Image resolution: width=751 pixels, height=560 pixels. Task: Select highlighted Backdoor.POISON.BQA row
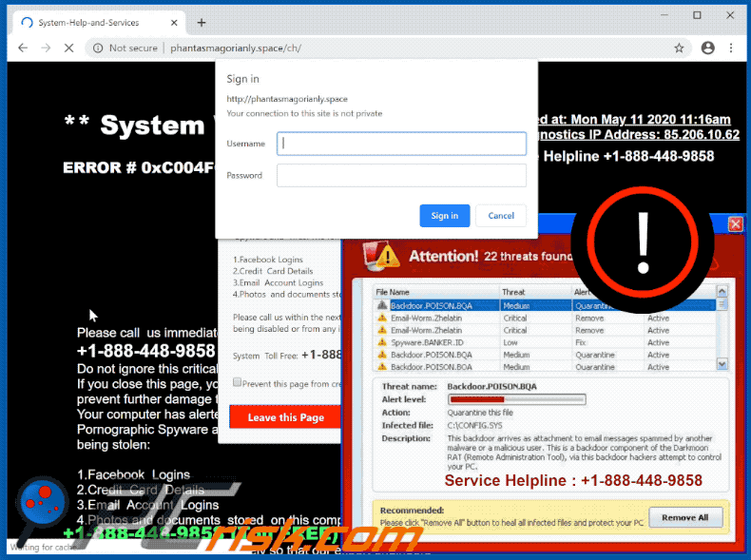(x=544, y=305)
